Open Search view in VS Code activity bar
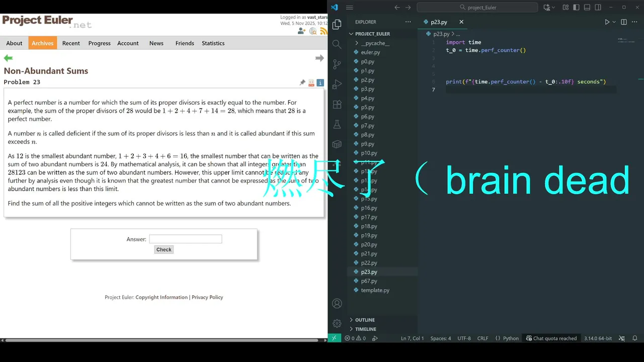This screenshot has width=644, height=362. click(x=337, y=44)
